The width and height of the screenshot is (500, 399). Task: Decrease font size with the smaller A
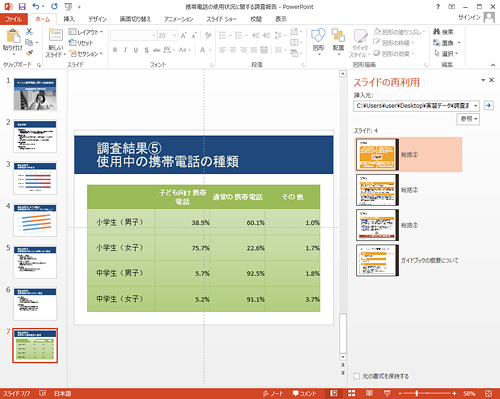(194, 35)
